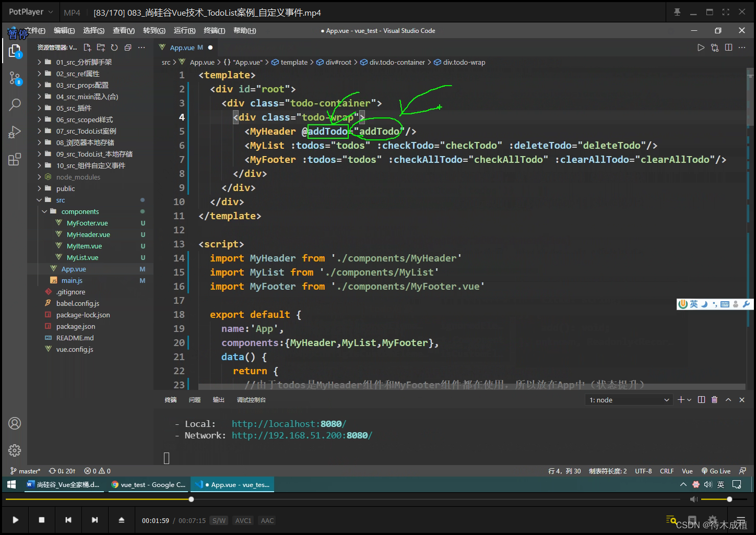
Task: Play the video in PotPlayer
Action: click(x=16, y=520)
